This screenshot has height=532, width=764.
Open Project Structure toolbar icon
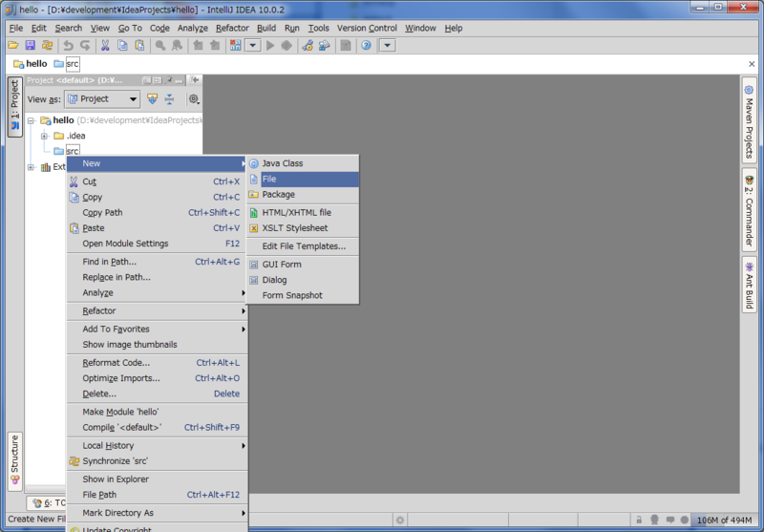click(324, 45)
